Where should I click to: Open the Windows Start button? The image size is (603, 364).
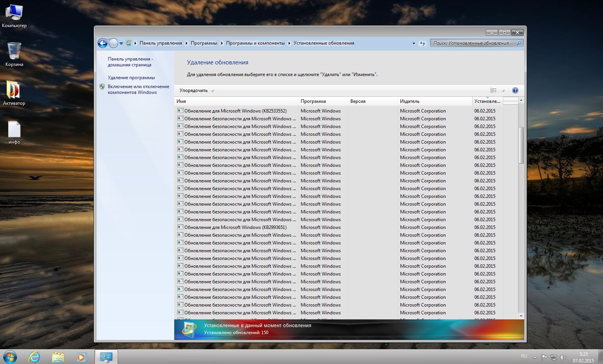point(10,356)
